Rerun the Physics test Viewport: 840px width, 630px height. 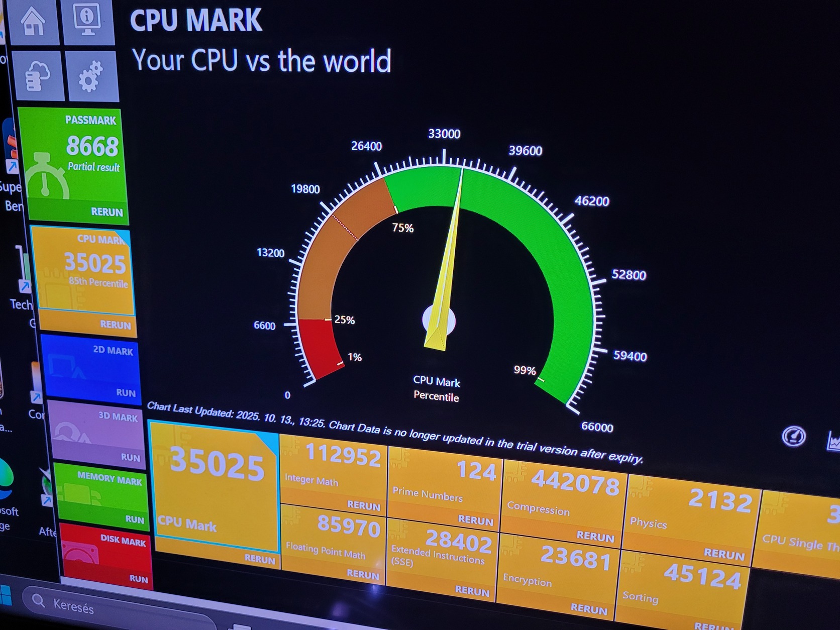pyautogui.click(x=724, y=554)
